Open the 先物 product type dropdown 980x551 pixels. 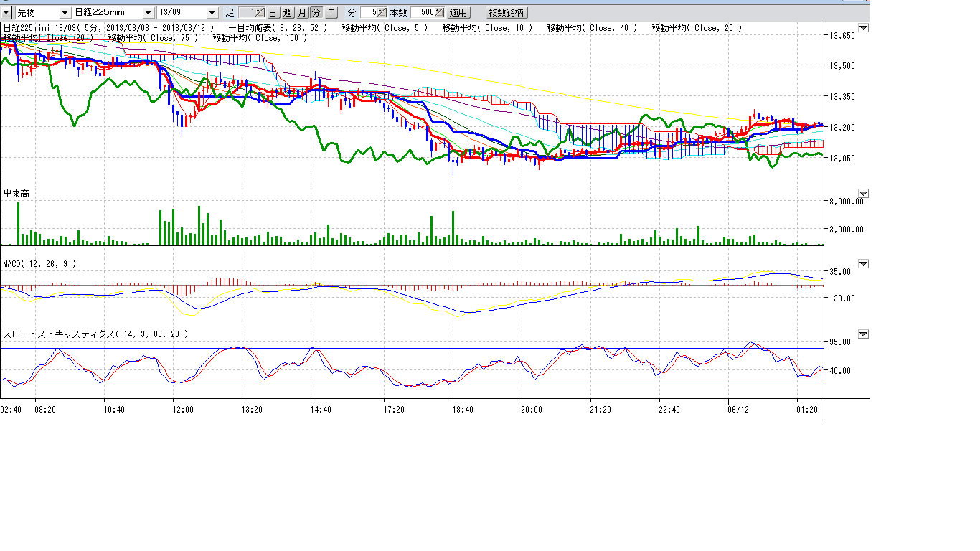coord(65,13)
